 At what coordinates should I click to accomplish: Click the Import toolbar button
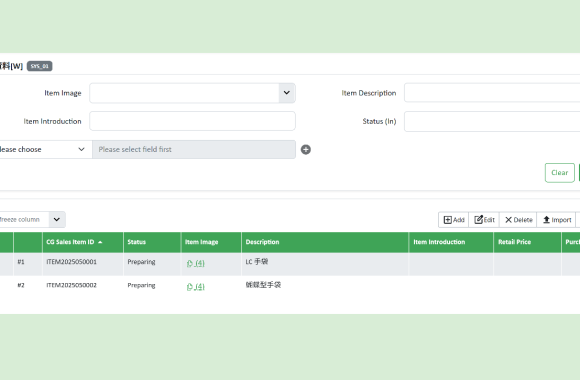coord(557,220)
